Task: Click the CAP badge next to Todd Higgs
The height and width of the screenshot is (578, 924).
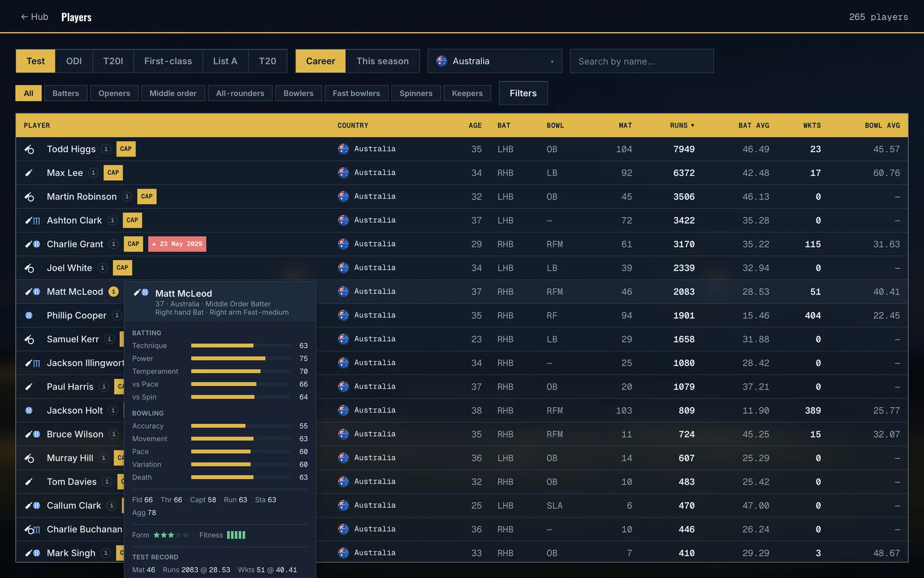Action: [126, 149]
